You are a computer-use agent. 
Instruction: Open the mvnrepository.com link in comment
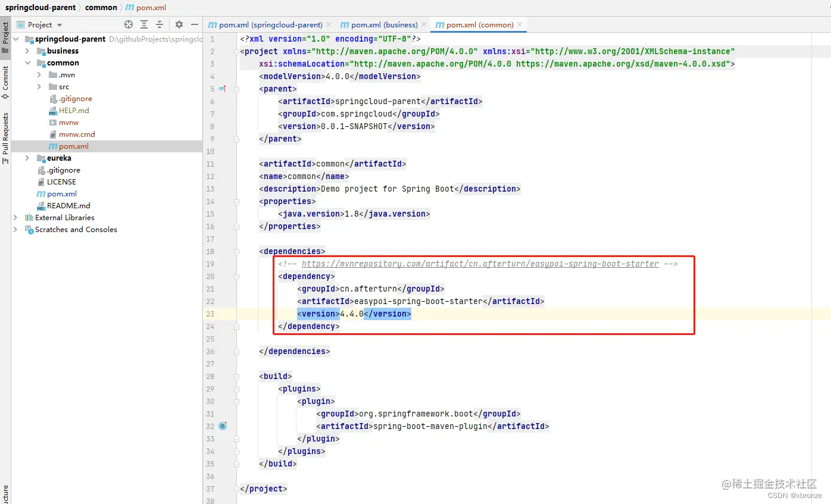[x=480, y=264]
